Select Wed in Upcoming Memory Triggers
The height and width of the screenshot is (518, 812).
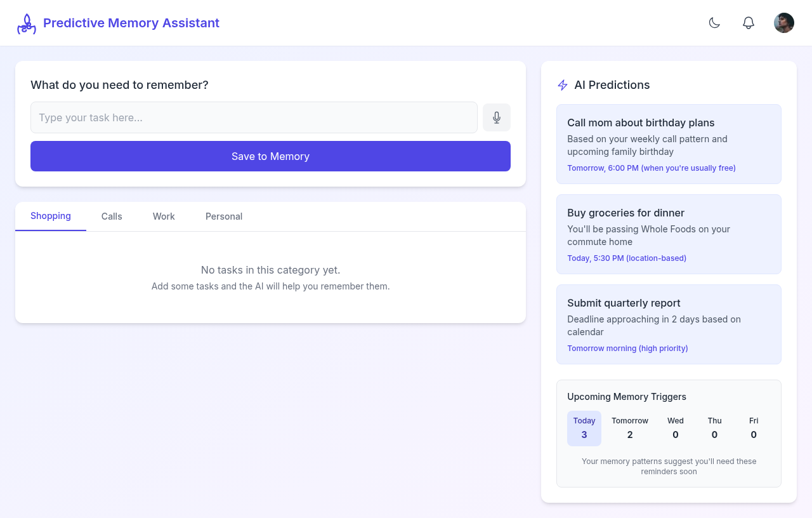click(675, 428)
